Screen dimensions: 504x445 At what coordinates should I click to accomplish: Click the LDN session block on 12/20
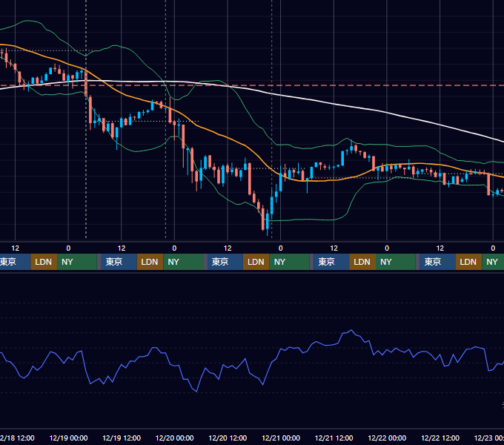(x=256, y=262)
